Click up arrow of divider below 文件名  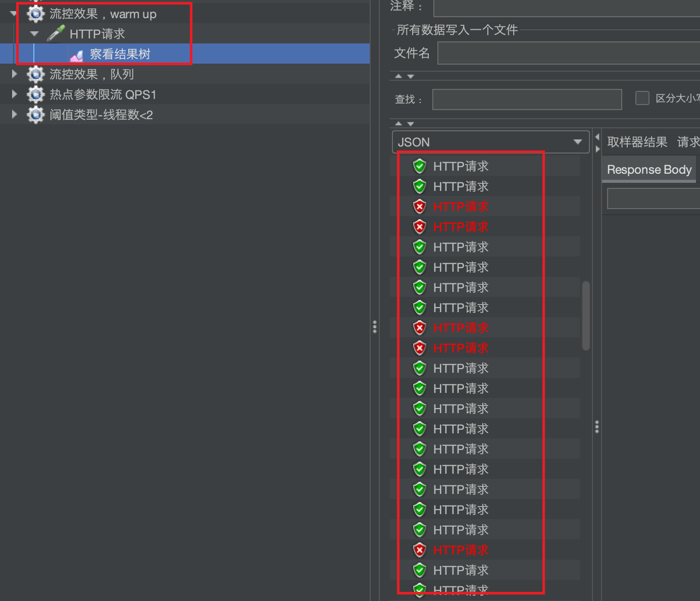click(x=398, y=76)
